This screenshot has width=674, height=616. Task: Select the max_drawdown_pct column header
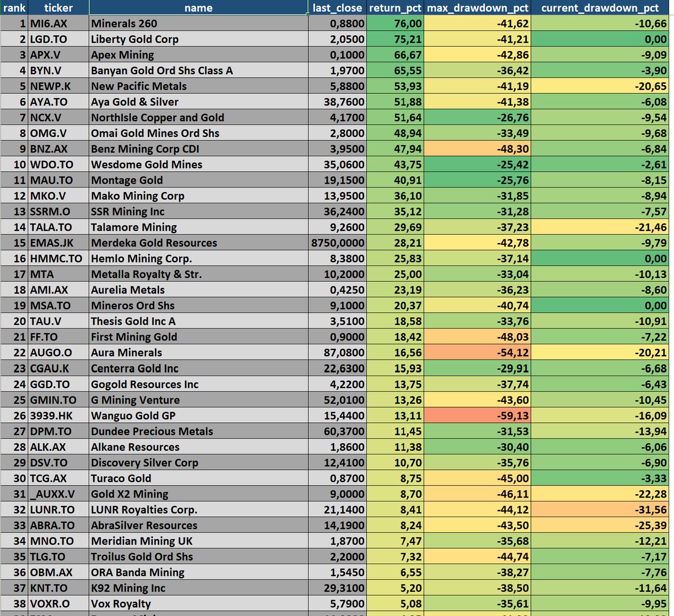pyautogui.click(x=477, y=8)
